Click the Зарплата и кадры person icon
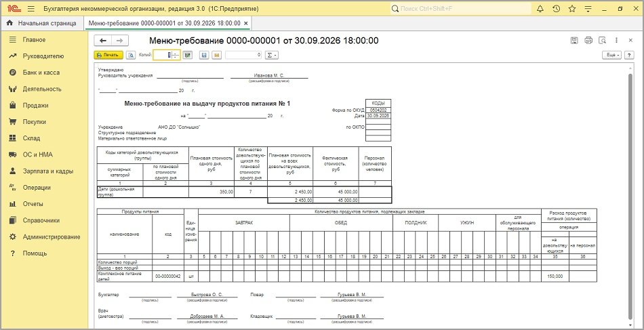Viewport: 644px width, 330px height. [13, 171]
